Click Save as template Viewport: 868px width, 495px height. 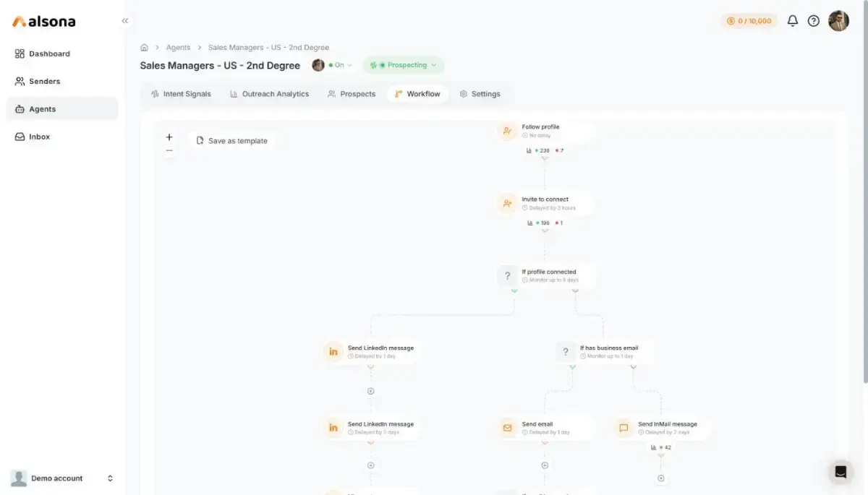coord(231,141)
